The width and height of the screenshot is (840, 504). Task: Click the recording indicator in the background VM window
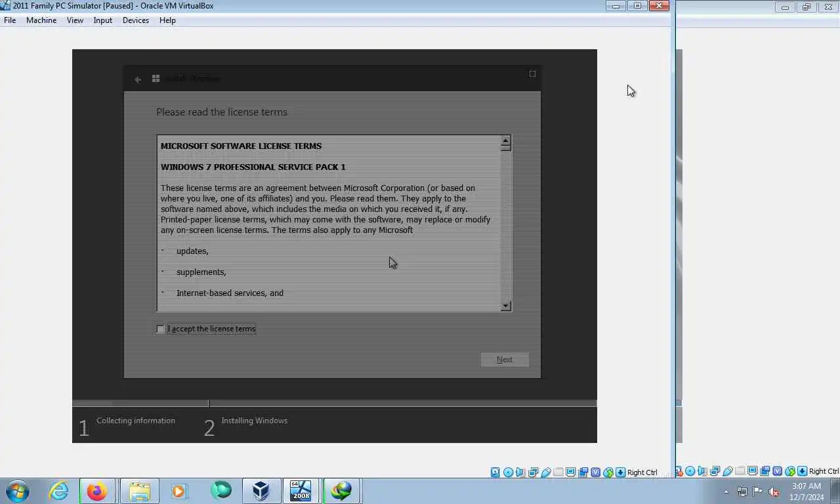[765, 471]
